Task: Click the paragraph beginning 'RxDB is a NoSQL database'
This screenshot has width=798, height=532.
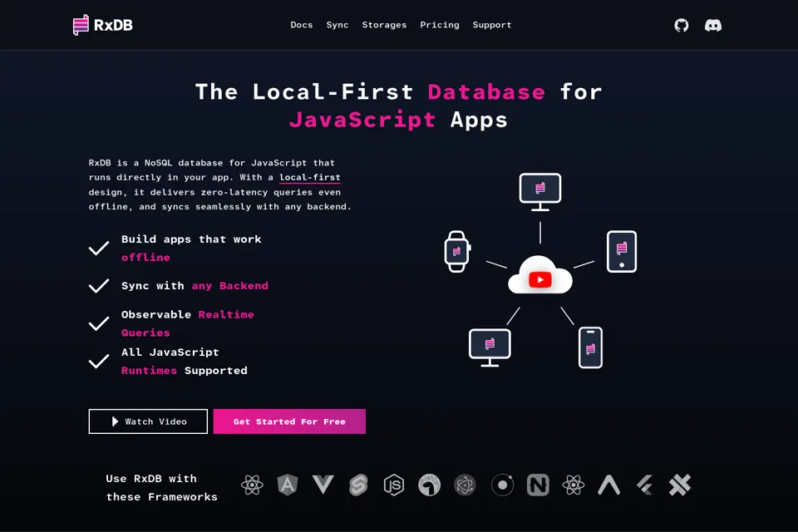Action: point(219,185)
